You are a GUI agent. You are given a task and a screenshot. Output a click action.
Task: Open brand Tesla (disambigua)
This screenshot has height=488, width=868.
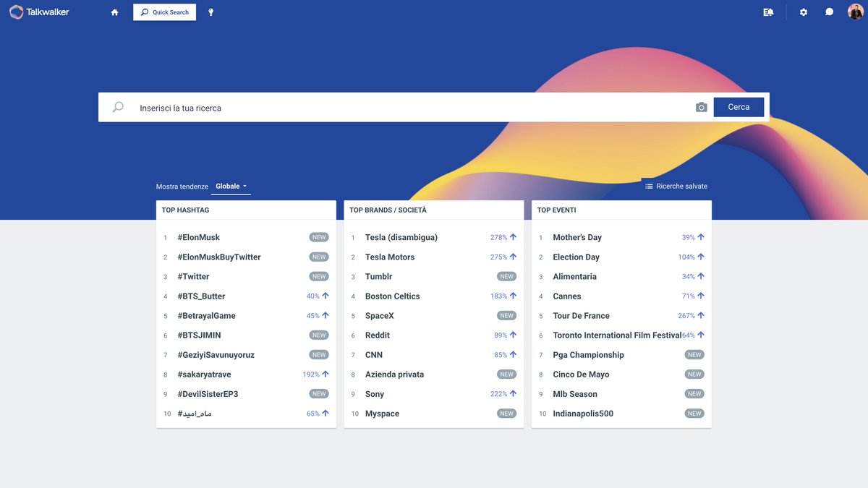tap(401, 237)
